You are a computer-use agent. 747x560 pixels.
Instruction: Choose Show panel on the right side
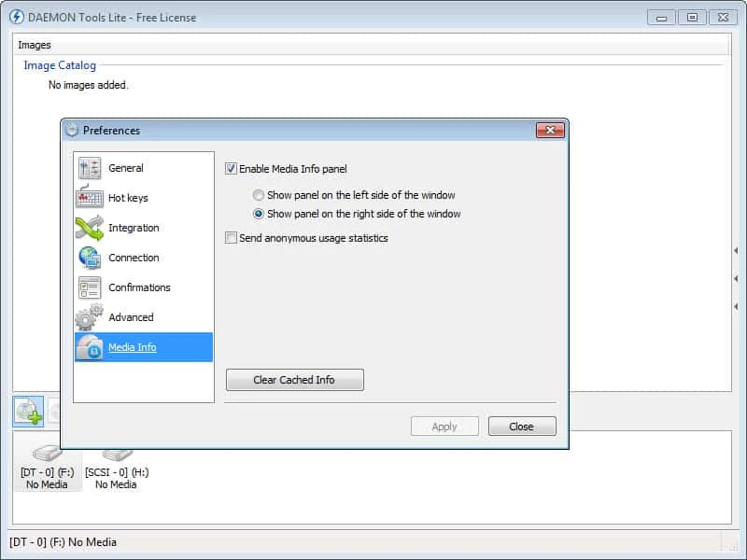click(259, 214)
